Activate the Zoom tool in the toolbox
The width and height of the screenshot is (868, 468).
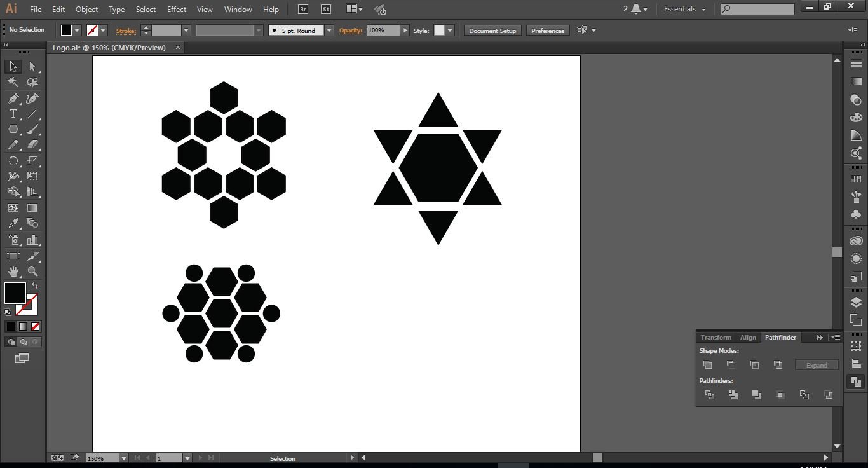(x=32, y=272)
